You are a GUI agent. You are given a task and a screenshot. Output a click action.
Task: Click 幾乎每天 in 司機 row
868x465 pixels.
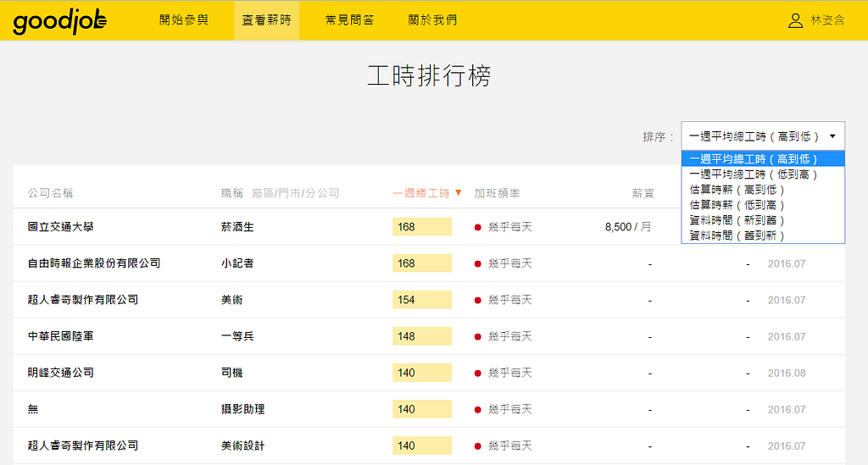point(509,373)
